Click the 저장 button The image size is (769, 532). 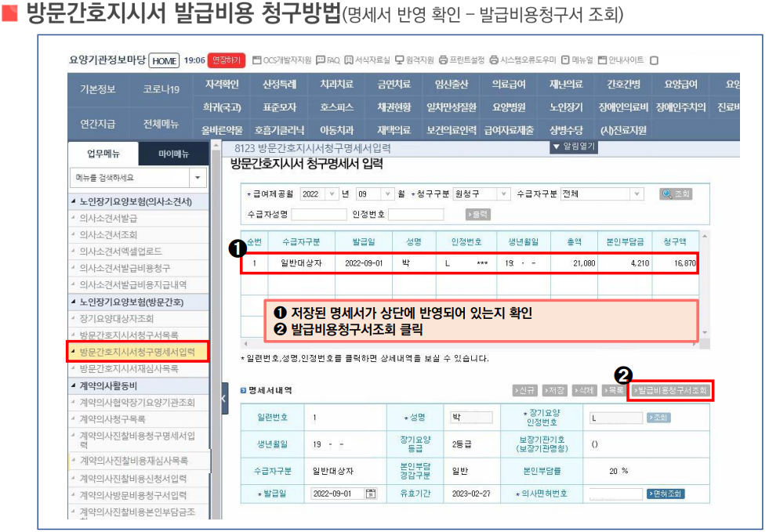click(554, 390)
